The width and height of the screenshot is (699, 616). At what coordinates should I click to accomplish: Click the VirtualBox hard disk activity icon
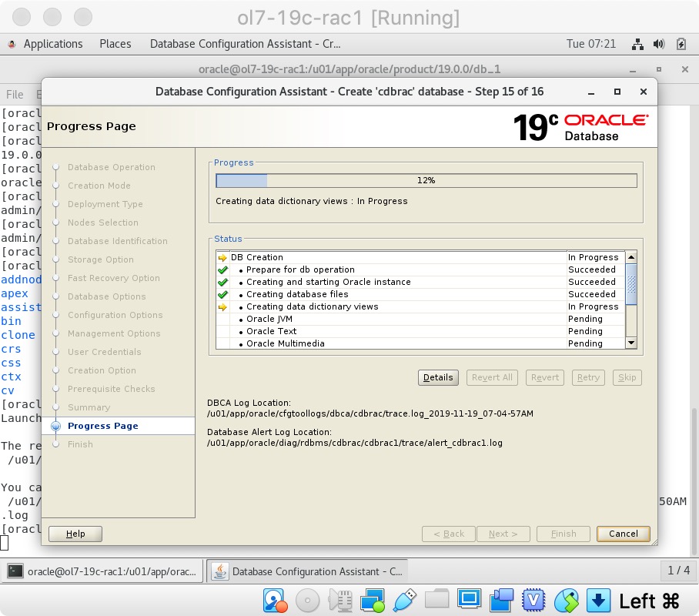click(275, 600)
